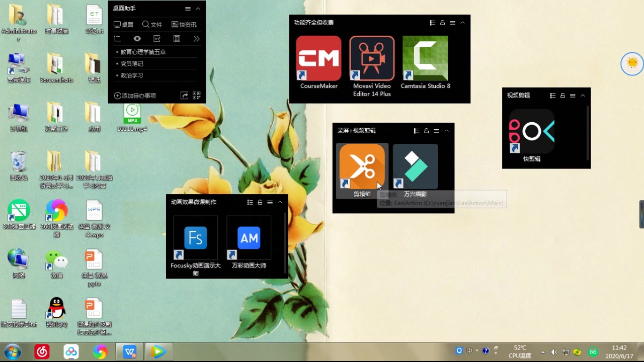
Task: Open the green video player taskbar button
Action: pos(159,352)
